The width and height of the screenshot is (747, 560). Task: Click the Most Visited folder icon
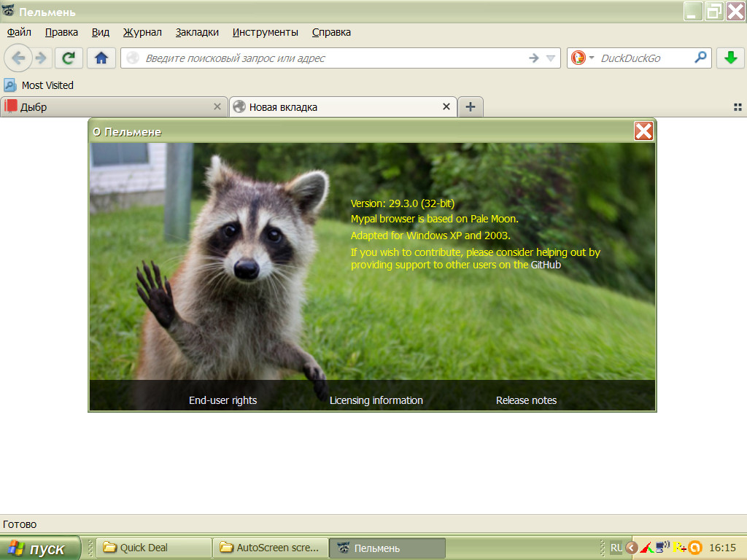(9, 85)
